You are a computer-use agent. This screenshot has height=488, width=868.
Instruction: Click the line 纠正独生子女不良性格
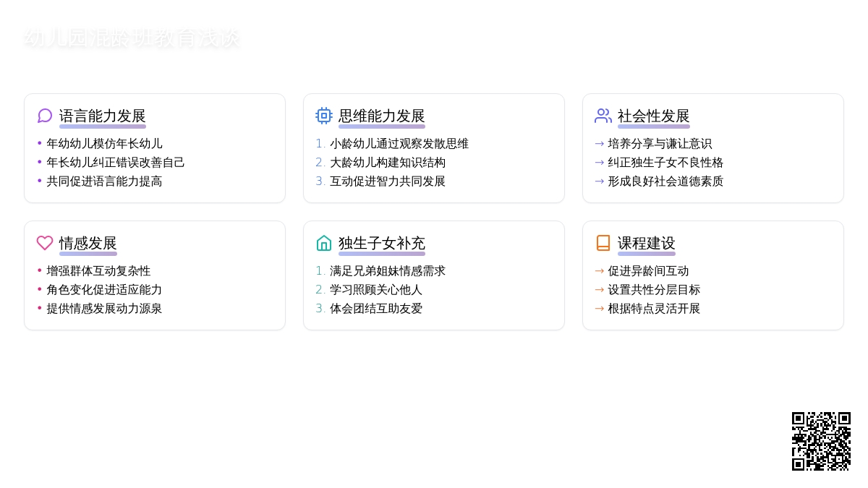(665, 162)
